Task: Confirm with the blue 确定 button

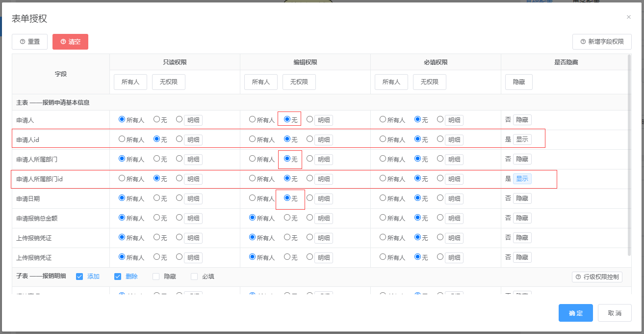Action: click(x=575, y=313)
